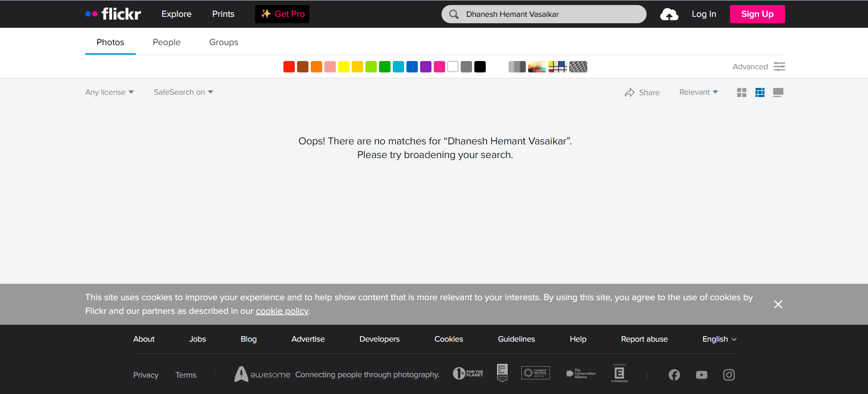Image resolution: width=868 pixels, height=394 pixels.
Task: Click the Awesome company logo
Action: [262, 374]
